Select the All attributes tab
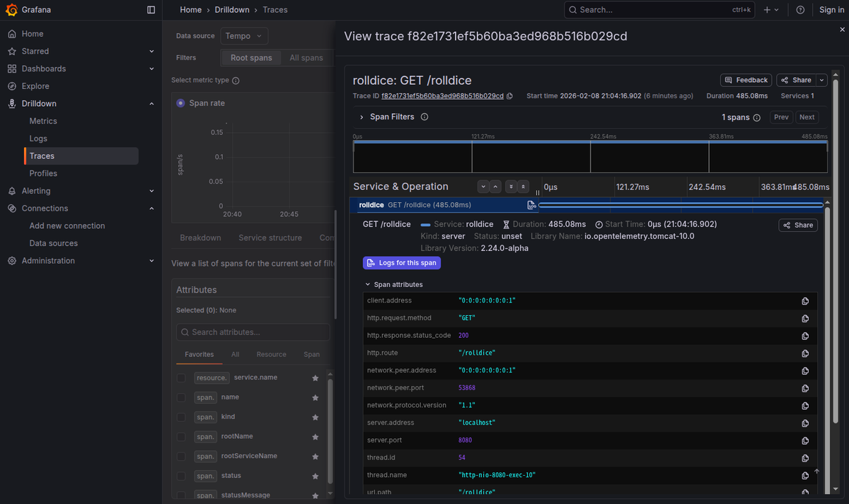Viewport: 849px width, 504px height. [x=235, y=355]
